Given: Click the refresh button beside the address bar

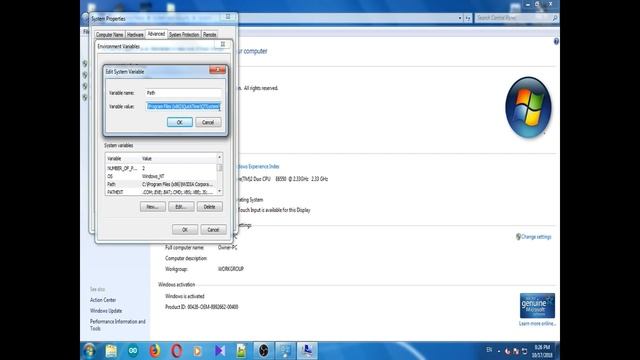Looking at the screenshot, I should 468,18.
